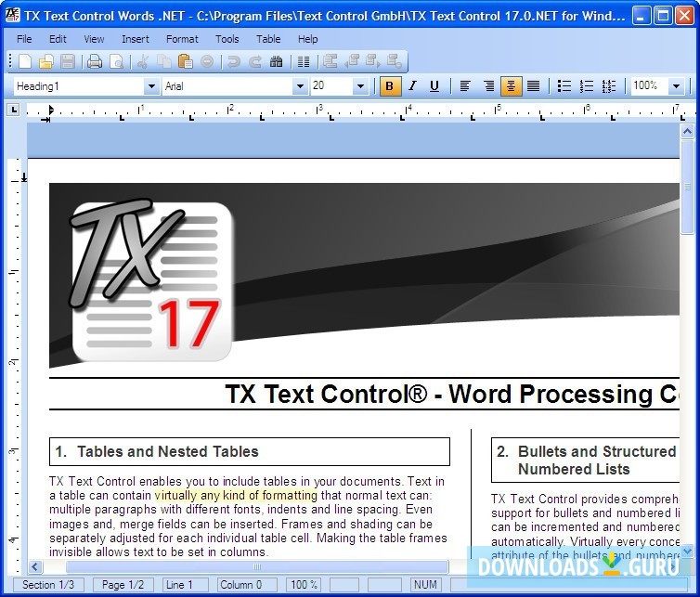
Task: Apply bulleted list formatting
Action: pyautogui.click(x=564, y=85)
